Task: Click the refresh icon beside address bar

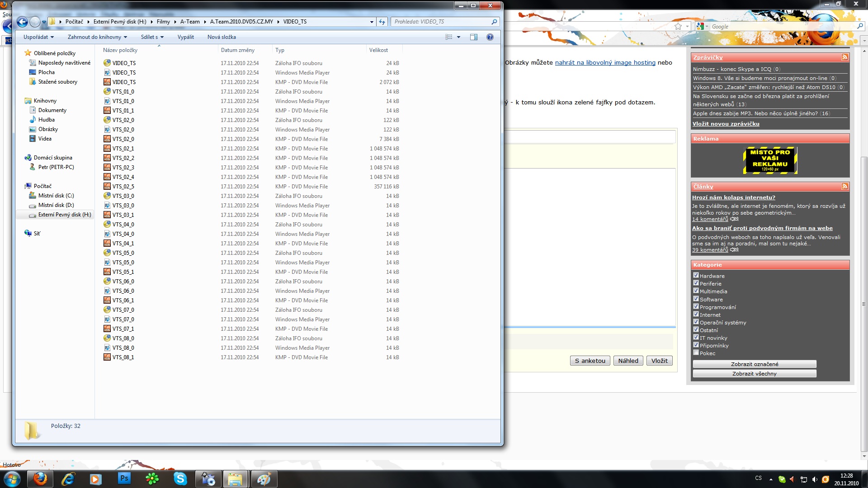Action: 382,22
